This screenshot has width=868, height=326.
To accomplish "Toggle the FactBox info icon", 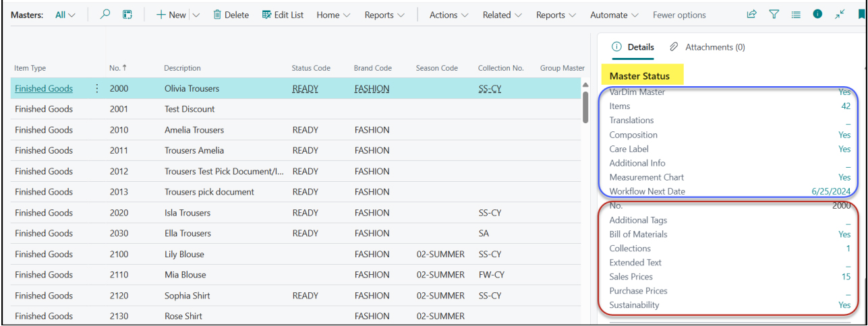I will click(817, 14).
